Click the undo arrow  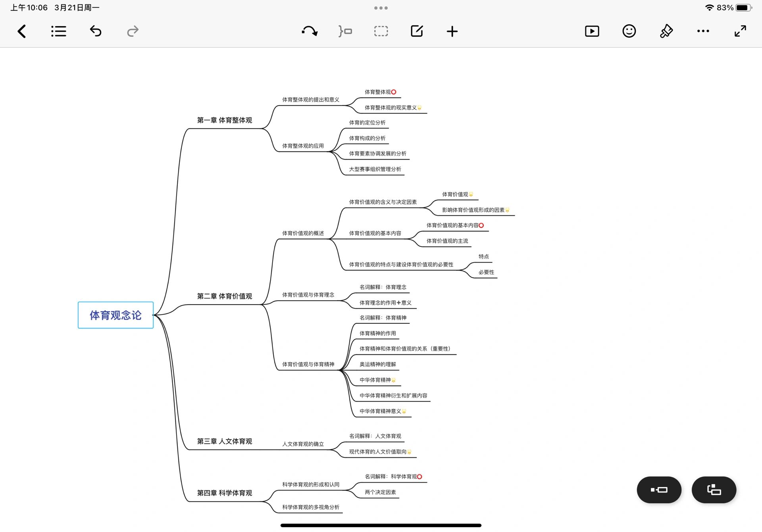pyautogui.click(x=96, y=31)
